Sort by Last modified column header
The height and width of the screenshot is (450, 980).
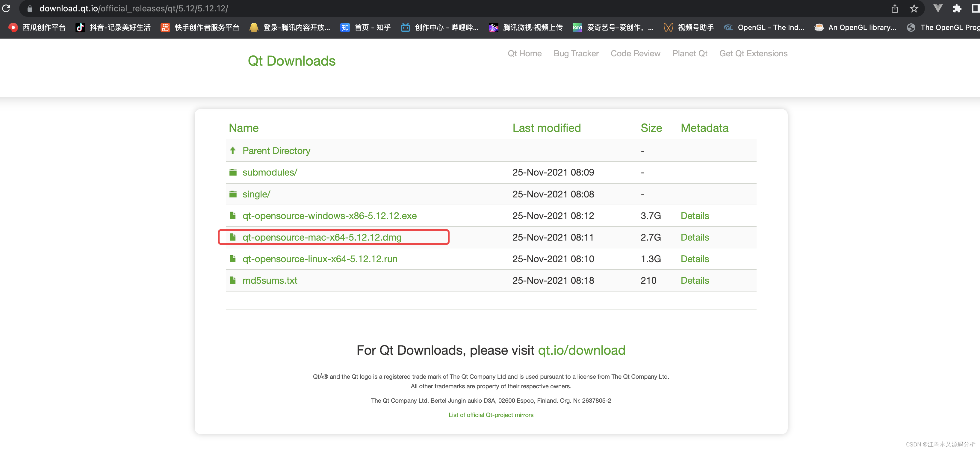pos(546,128)
